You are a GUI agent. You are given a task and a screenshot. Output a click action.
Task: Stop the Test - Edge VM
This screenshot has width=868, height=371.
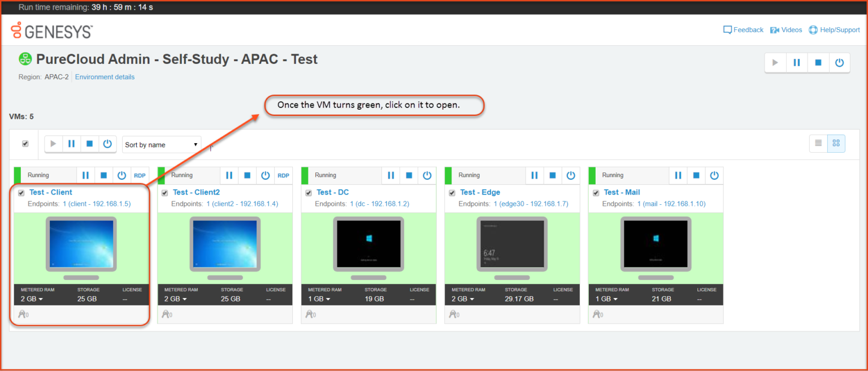[x=553, y=175]
